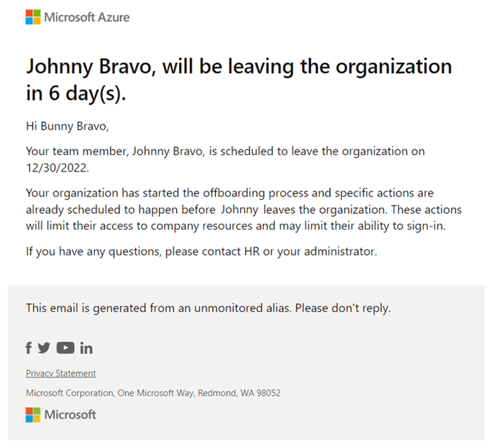Click the "in 6 day(s)." headline line
The height and width of the screenshot is (448, 494).
80,94
